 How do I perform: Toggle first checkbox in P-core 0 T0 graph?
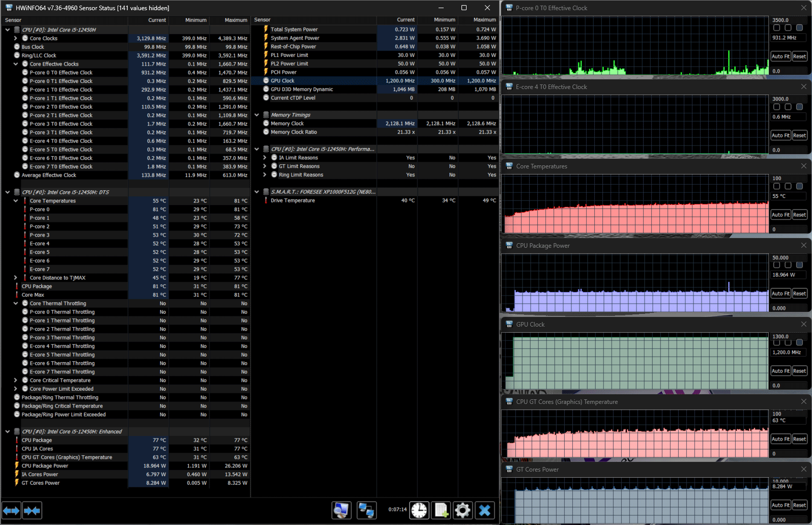click(x=776, y=27)
